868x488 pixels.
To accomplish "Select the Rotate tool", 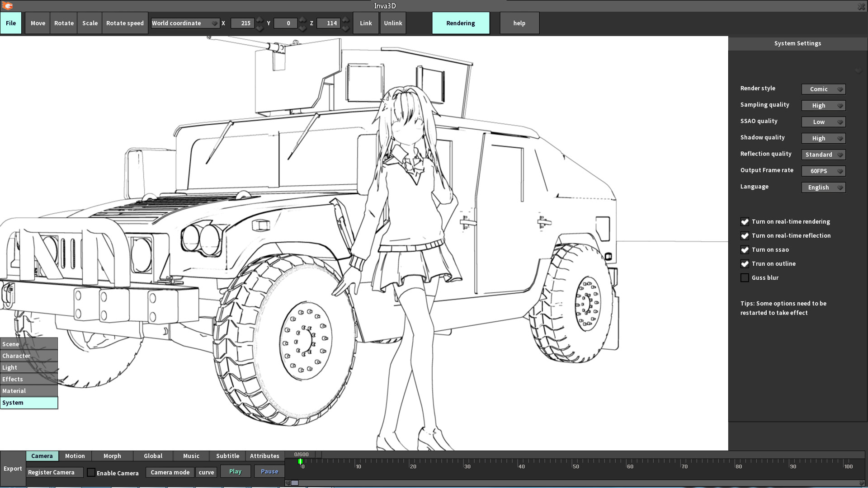I will (x=64, y=23).
